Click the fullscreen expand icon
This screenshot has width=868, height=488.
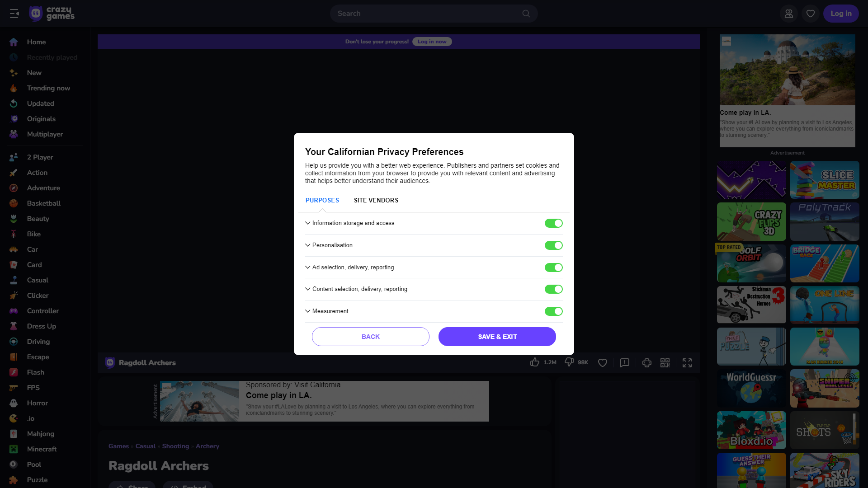click(x=687, y=362)
